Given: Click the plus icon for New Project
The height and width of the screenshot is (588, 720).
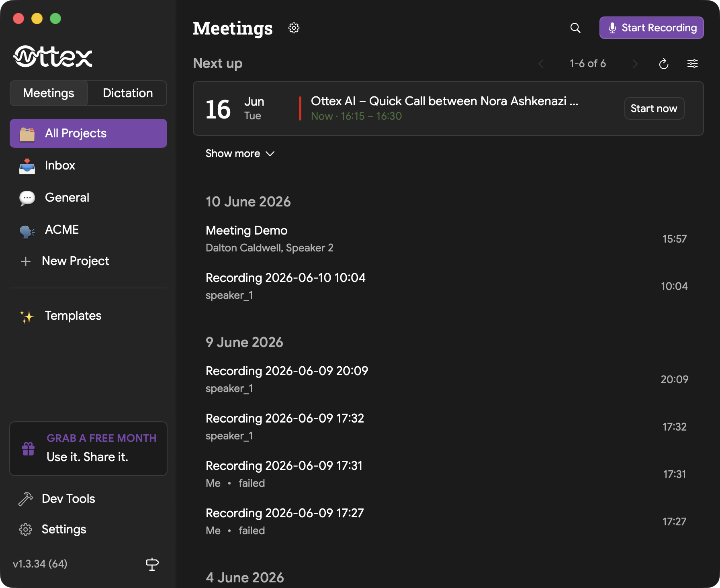Looking at the screenshot, I should [x=26, y=261].
